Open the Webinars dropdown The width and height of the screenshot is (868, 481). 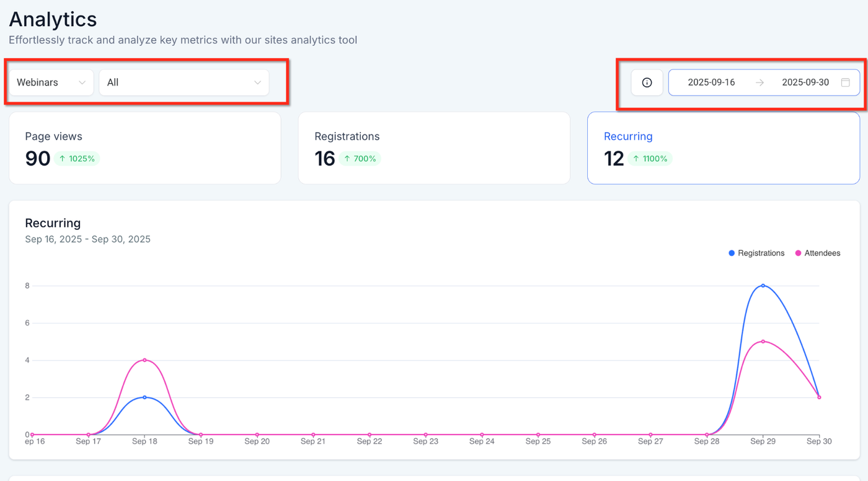click(x=51, y=82)
